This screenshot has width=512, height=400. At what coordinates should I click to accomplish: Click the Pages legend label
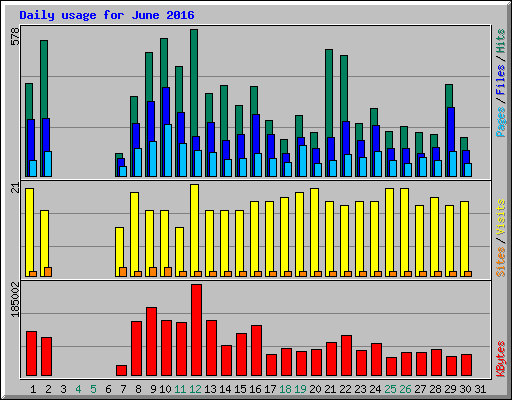[501, 122]
